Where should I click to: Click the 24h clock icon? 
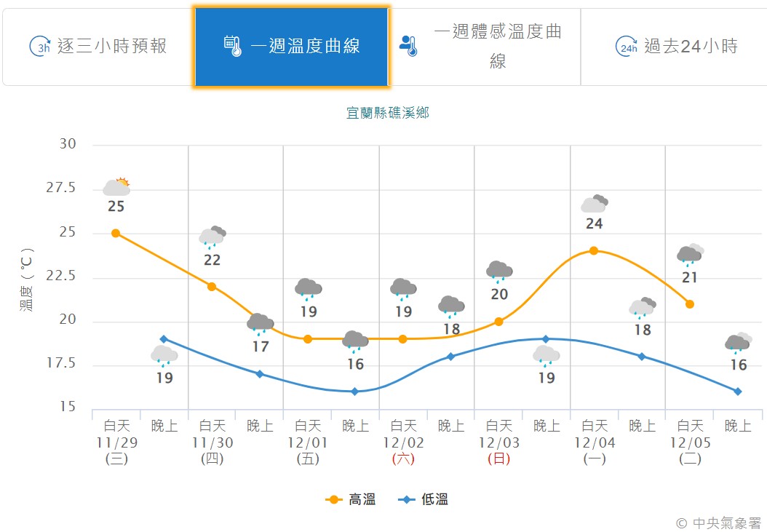coord(626,47)
